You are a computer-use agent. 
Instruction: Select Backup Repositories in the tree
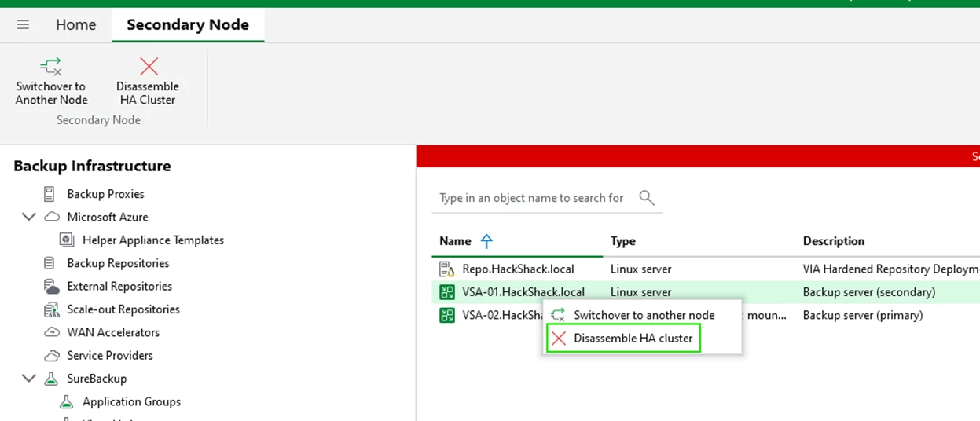point(118,263)
